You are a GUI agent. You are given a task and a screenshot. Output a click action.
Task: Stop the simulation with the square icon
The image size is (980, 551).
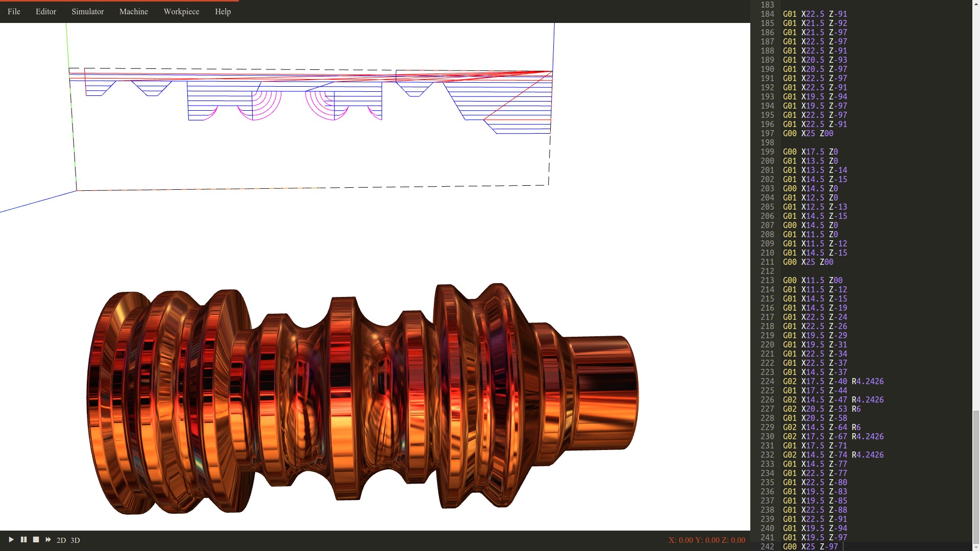(36, 540)
